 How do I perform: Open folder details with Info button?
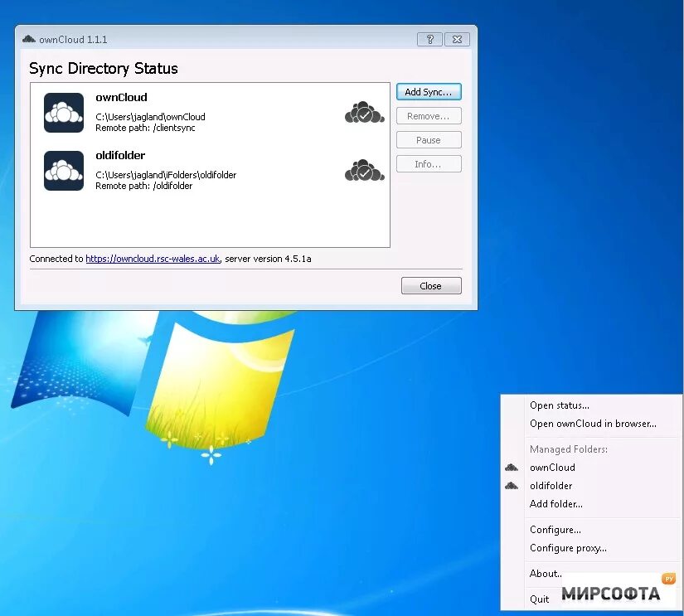(x=429, y=164)
